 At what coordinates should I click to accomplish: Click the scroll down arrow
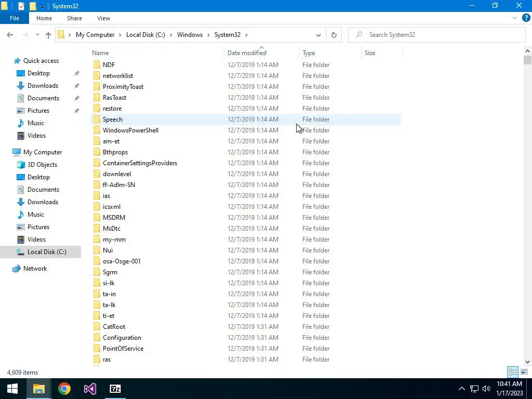[x=527, y=362]
